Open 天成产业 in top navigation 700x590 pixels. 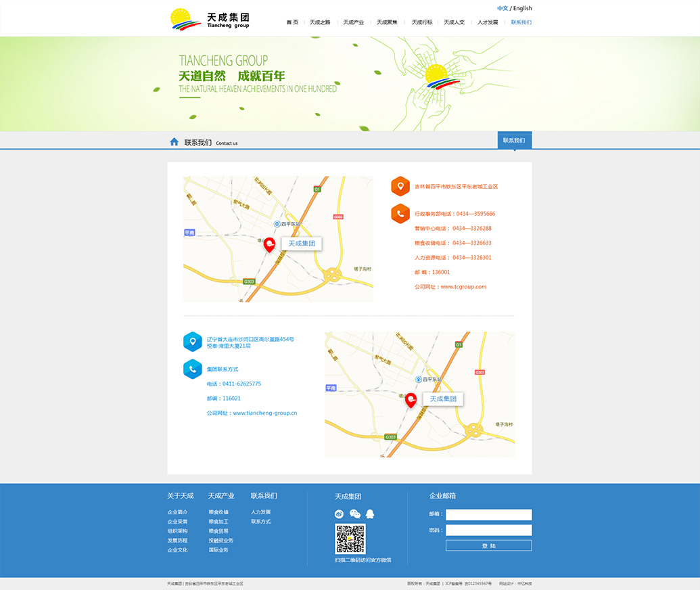coord(353,22)
